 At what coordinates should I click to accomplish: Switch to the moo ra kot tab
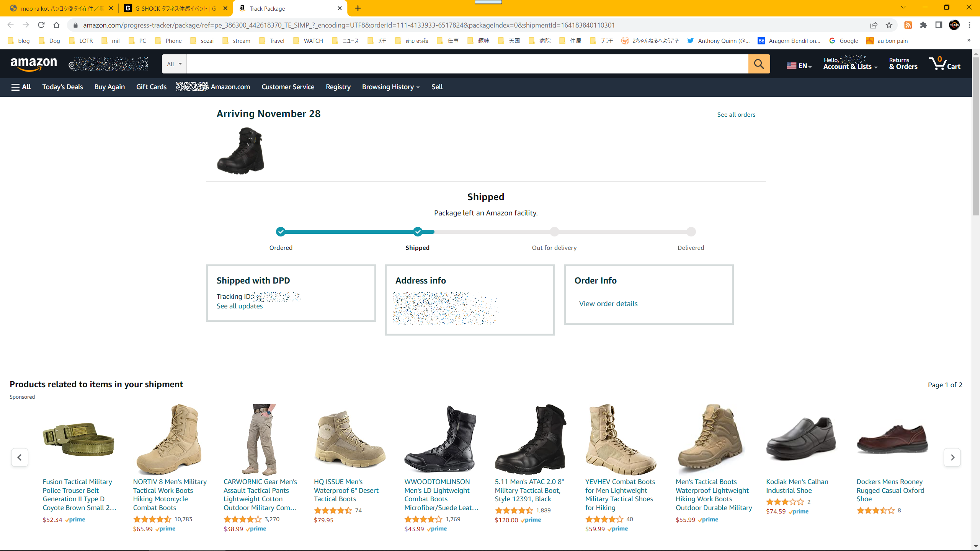[x=61, y=8]
